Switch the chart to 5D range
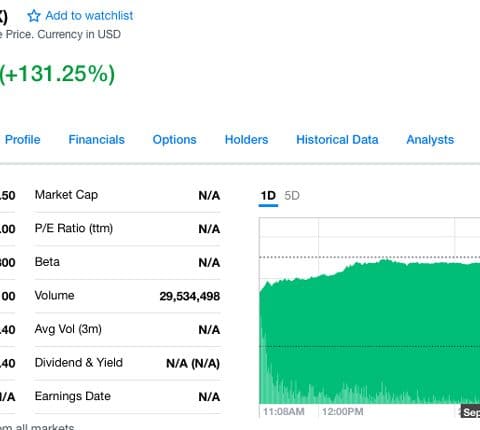The image size is (480, 430). click(292, 196)
